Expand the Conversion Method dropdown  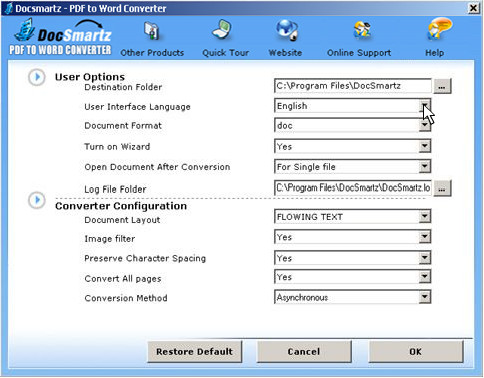click(425, 297)
